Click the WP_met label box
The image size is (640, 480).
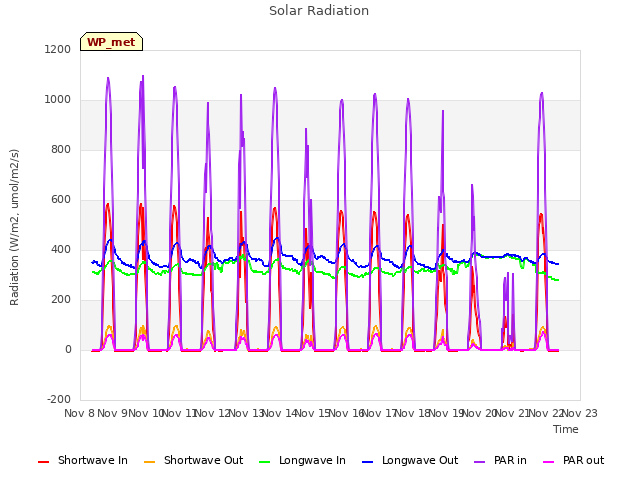(111, 42)
